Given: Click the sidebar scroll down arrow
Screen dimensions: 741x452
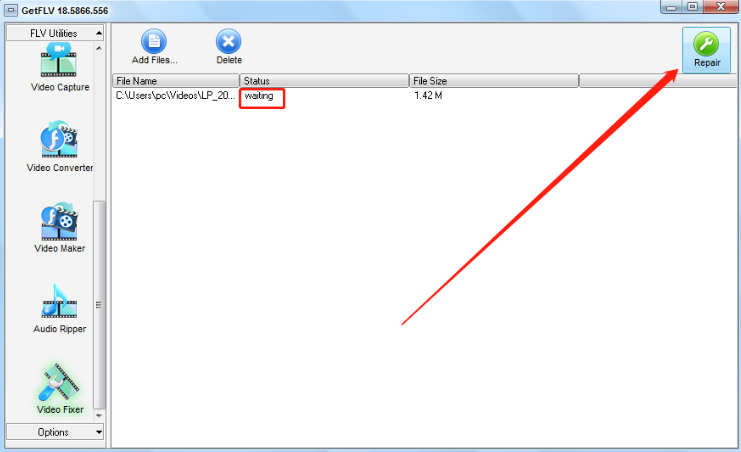Looking at the screenshot, I should 99,416.
